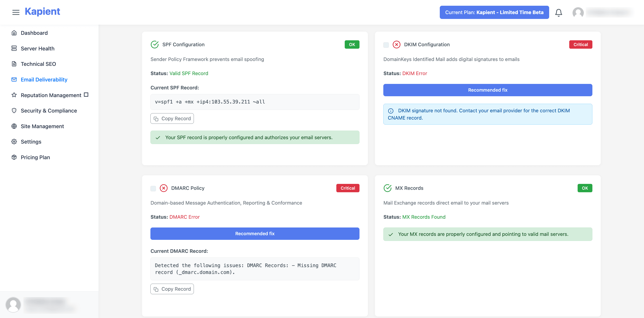Click the Reputation Management star icon

point(14,95)
